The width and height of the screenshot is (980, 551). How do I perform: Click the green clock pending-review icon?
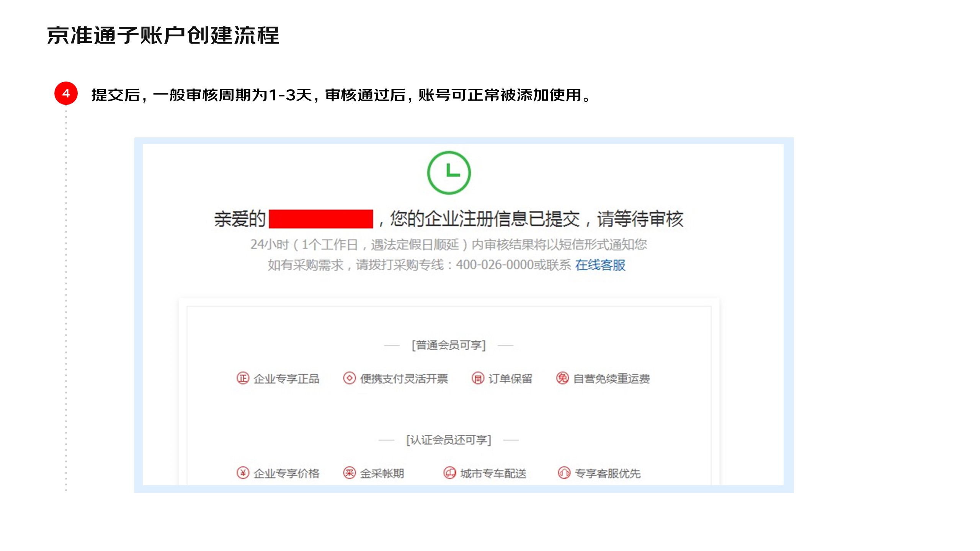(449, 173)
